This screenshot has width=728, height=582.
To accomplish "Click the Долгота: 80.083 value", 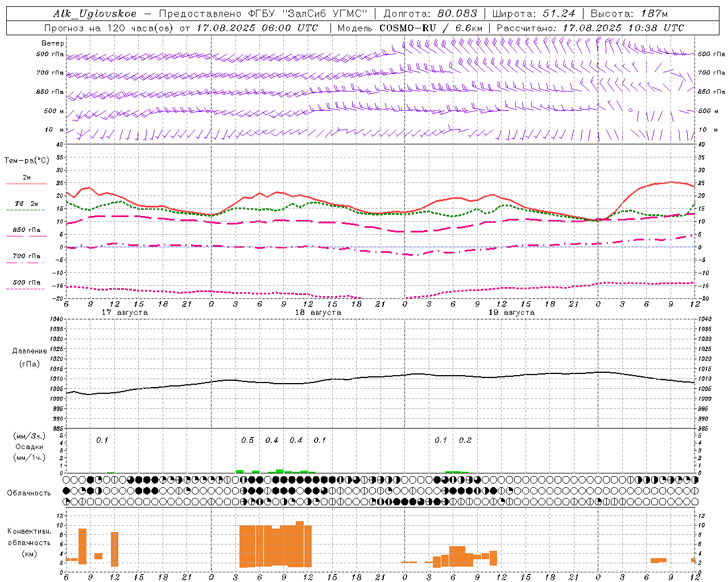I will (x=430, y=14).
